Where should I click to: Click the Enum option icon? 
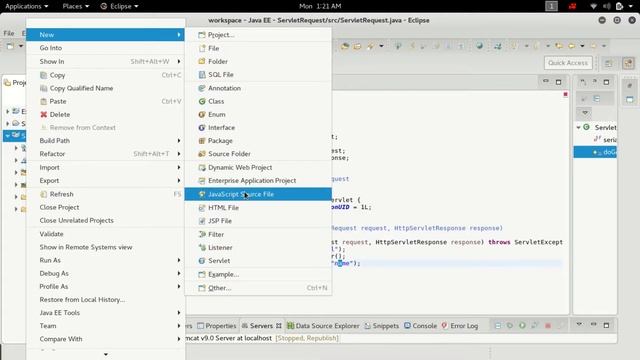click(x=202, y=115)
